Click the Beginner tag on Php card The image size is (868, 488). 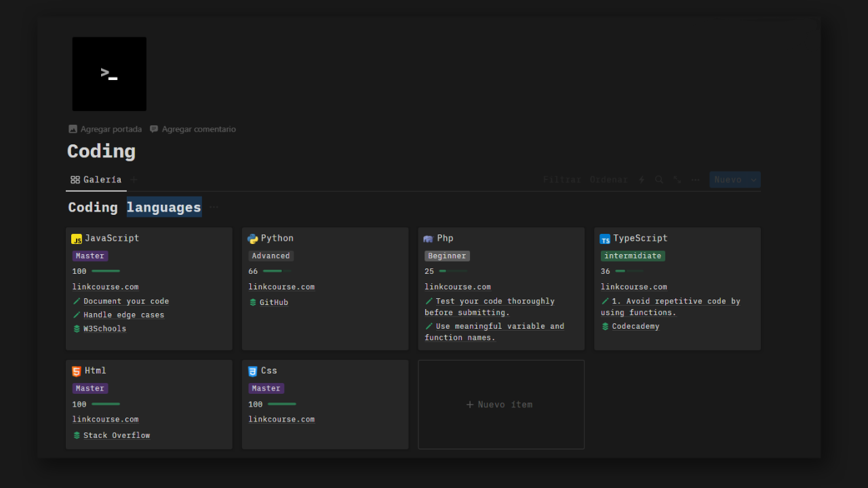click(x=447, y=256)
